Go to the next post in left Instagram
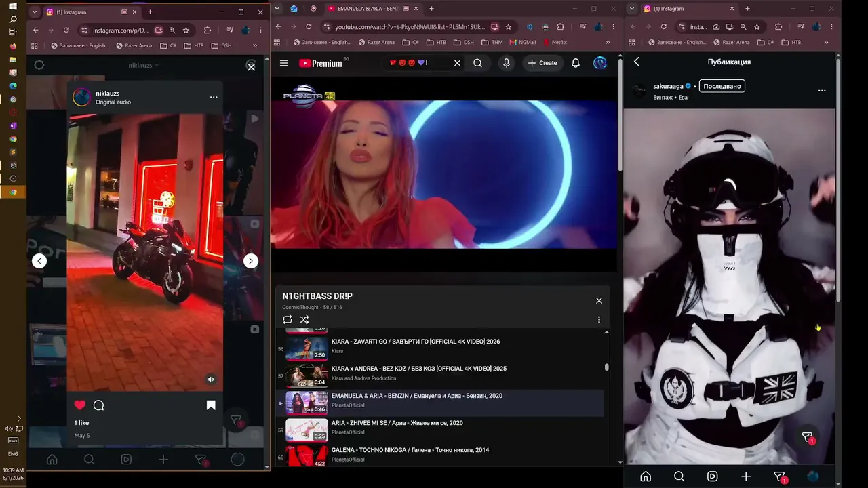 251,261
